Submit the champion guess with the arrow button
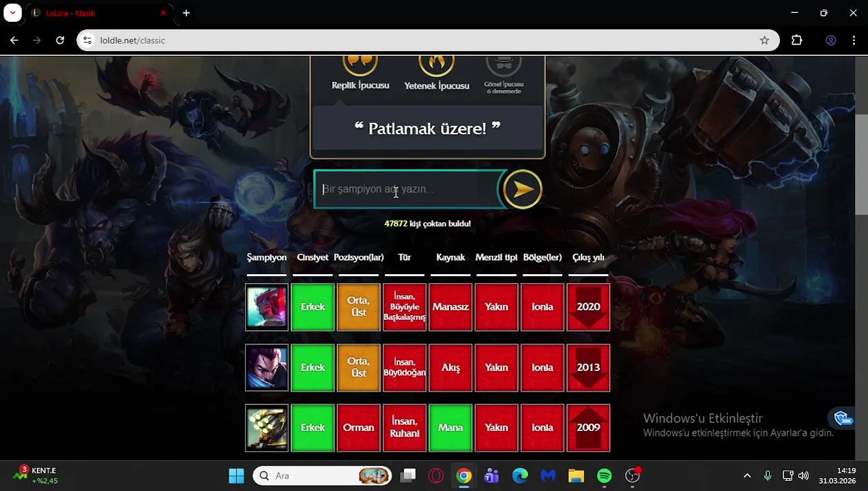Viewport: 868px width, 491px height. [523, 190]
